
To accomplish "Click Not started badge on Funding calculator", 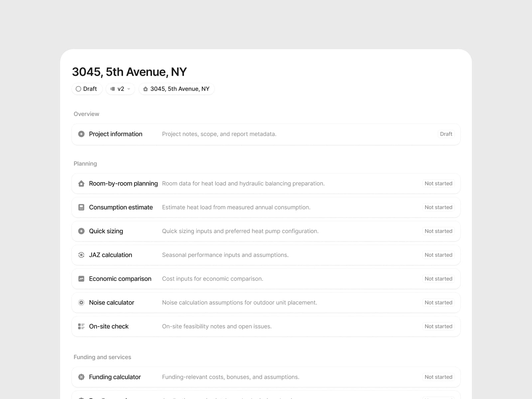I will pyautogui.click(x=438, y=377).
